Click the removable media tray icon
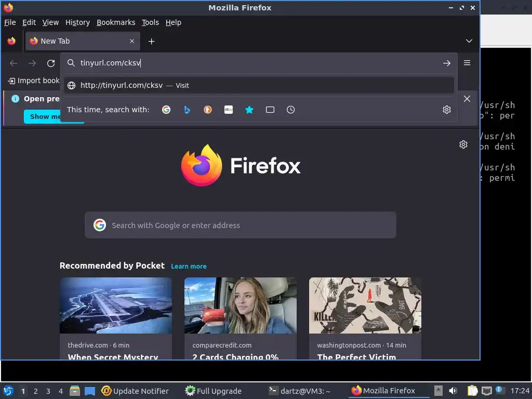The width and height of the screenshot is (532, 399). 438,391
